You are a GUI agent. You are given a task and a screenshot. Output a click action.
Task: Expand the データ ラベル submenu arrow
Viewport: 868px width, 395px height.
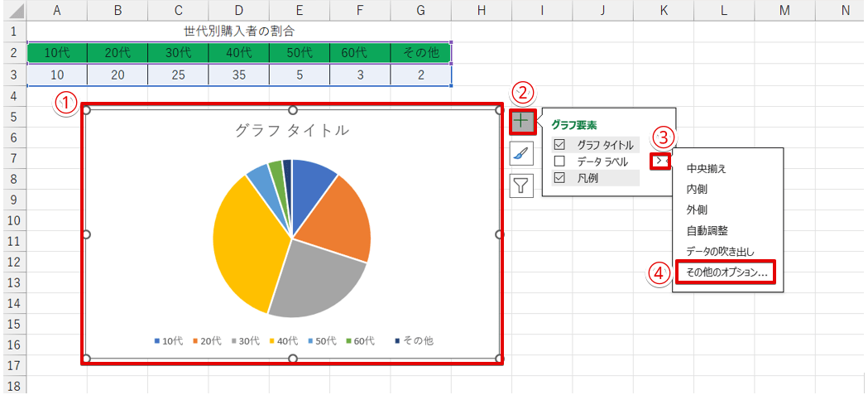(659, 161)
